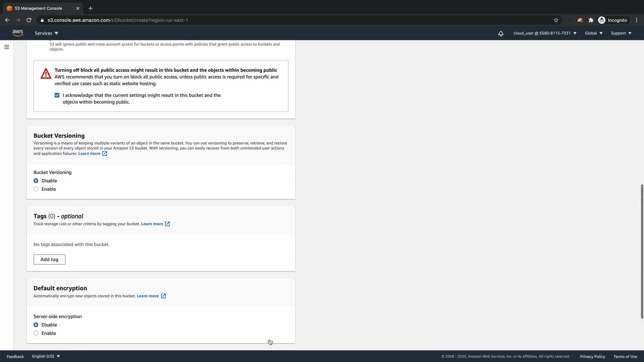
Task: Open the Support menu
Action: coord(621,33)
